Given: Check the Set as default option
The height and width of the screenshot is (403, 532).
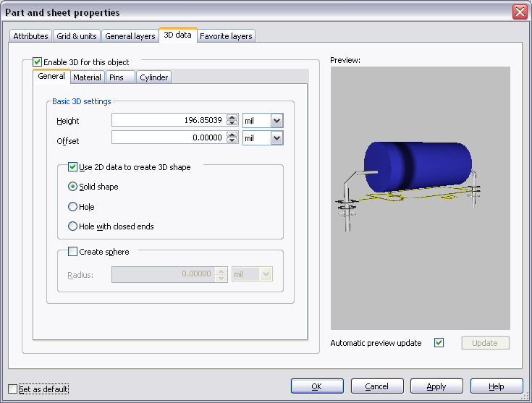Looking at the screenshot, I should [12, 389].
